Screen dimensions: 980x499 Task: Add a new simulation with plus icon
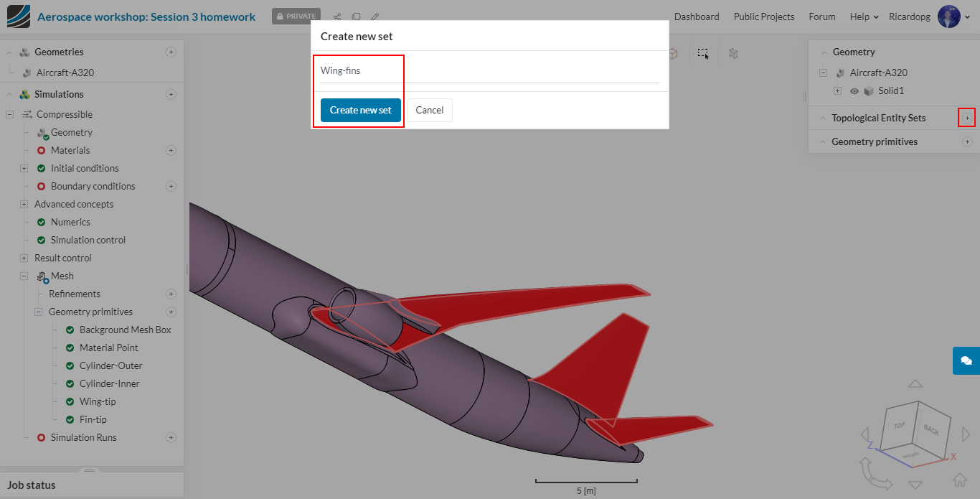(x=171, y=94)
